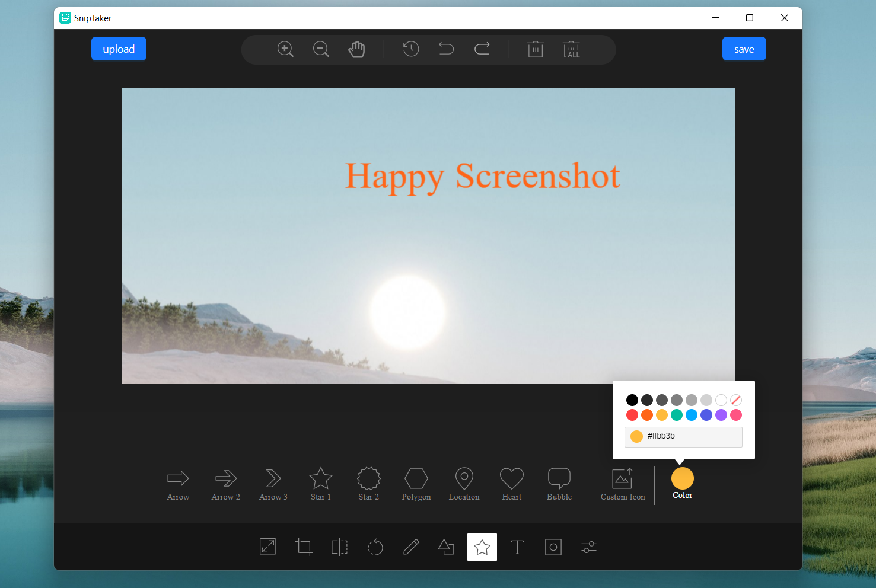
Task: Select the text T tool
Action: click(517, 547)
